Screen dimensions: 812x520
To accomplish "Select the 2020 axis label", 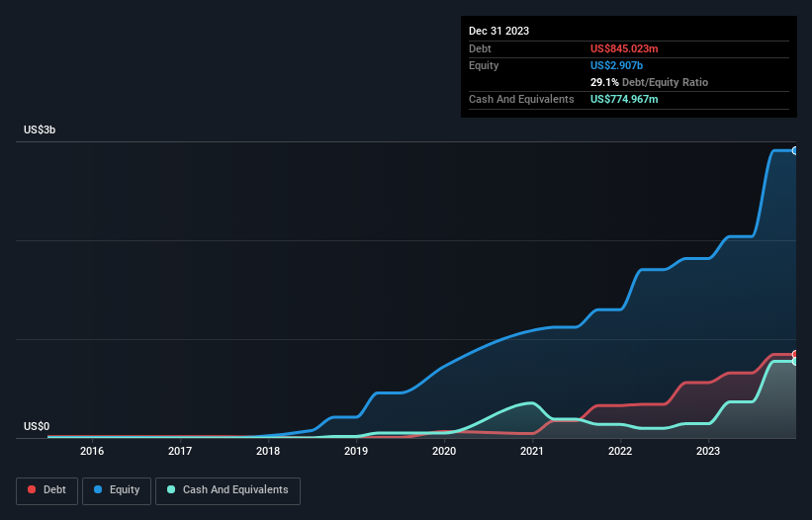I will coord(444,451).
